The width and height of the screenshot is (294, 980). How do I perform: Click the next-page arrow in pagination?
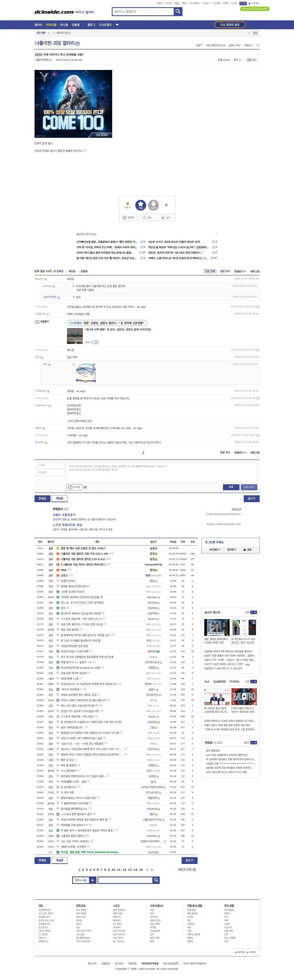point(147,869)
